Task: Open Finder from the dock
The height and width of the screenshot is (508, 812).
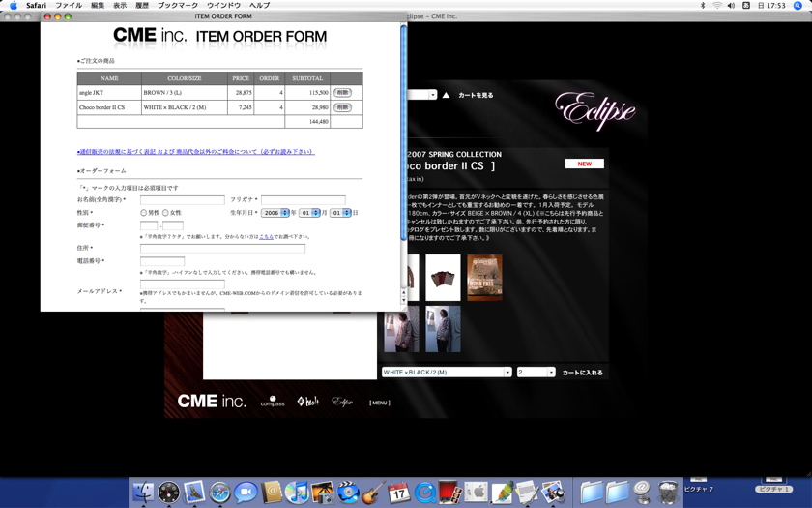Action: 143,492
